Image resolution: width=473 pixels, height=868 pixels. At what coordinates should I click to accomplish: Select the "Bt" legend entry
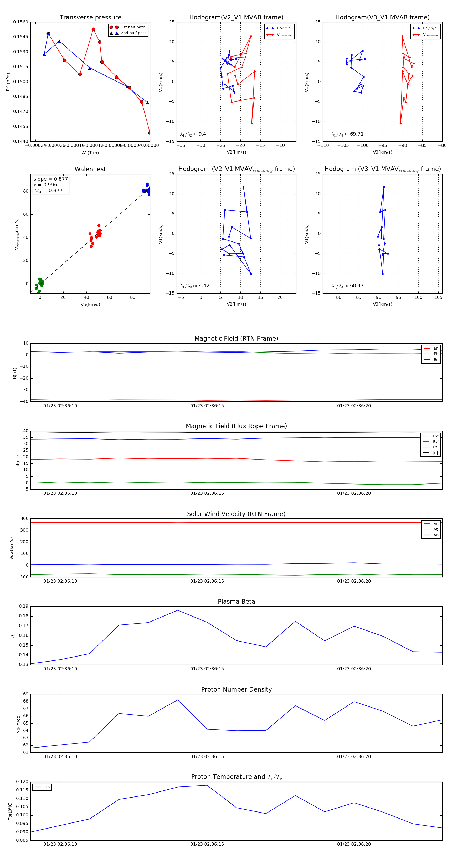(431, 354)
